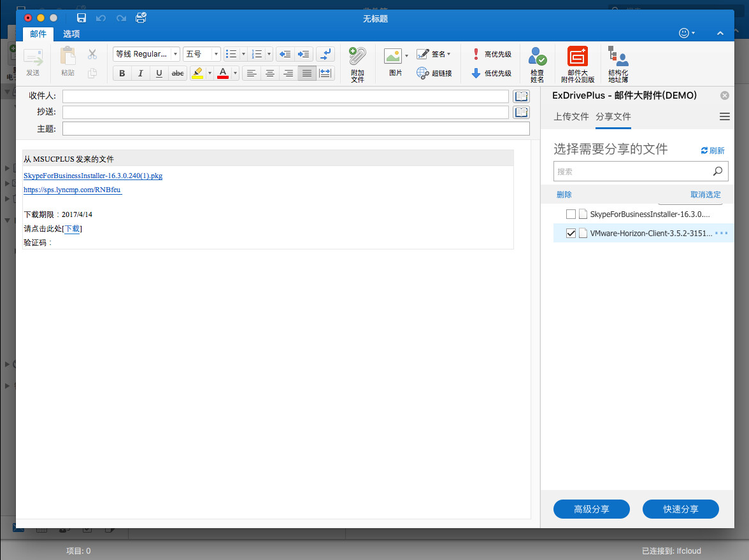Click in the 主题 subject field

pyautogui.click(x=296, y=129)
